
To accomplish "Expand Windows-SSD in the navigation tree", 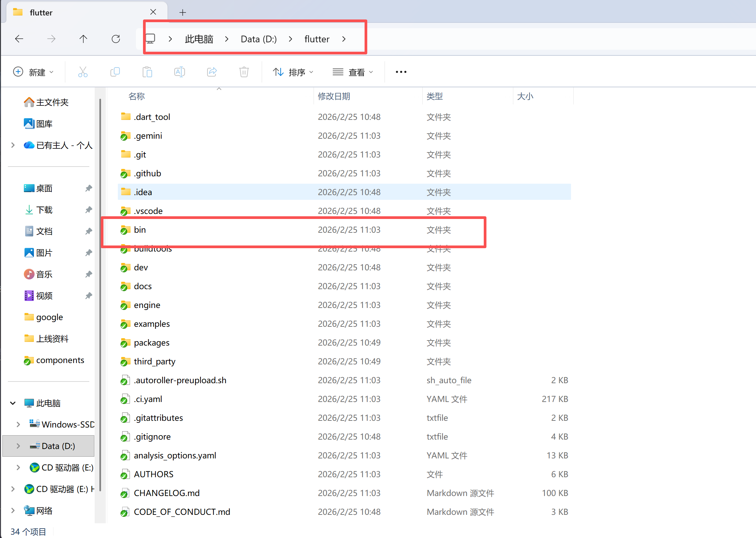I will coord(18,424).
